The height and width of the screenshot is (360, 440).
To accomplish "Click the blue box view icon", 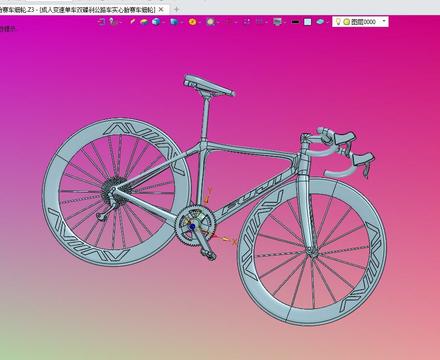I will (x=174, y=22).
